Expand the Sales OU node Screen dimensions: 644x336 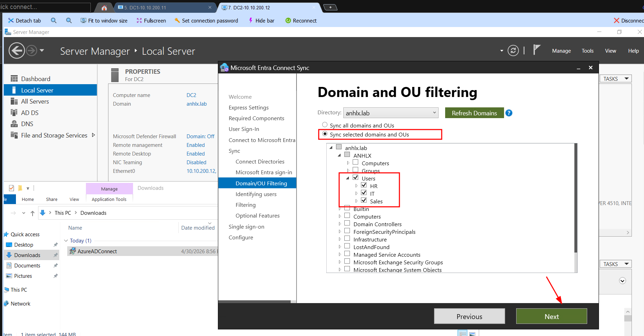(x=356, y=201)
